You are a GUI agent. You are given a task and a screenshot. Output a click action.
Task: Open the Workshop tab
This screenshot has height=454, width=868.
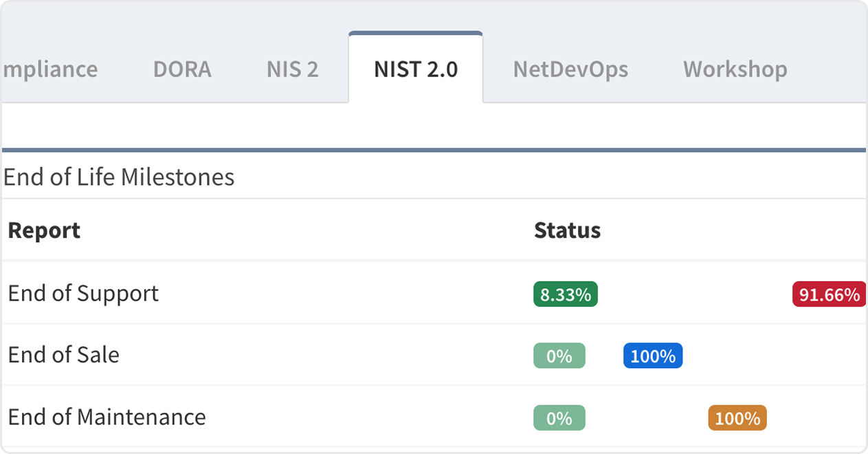pyautogui.click(x=735, y=69)
